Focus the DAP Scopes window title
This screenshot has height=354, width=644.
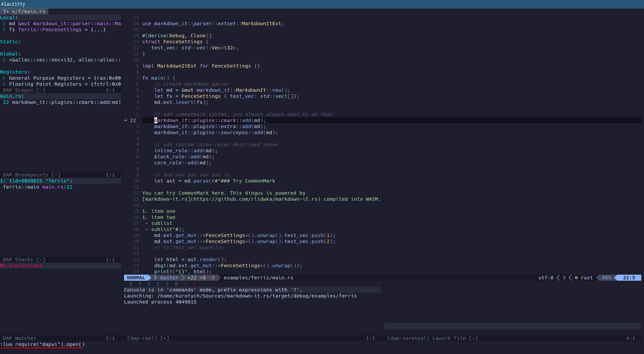click(24, 90)
